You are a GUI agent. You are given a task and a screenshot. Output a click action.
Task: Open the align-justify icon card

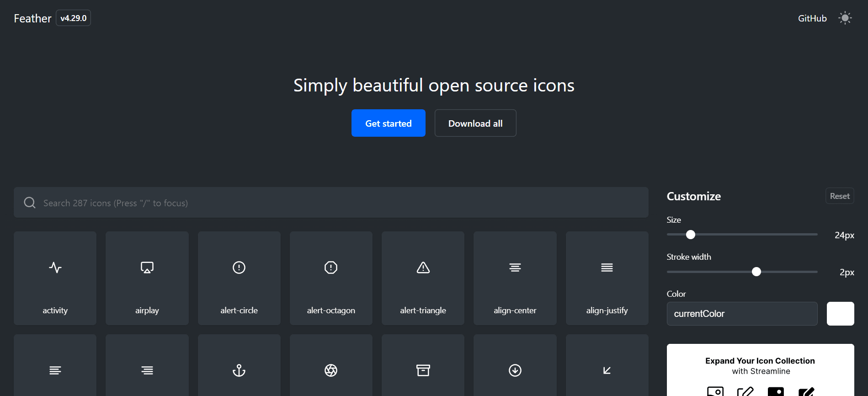click(607, 278)
